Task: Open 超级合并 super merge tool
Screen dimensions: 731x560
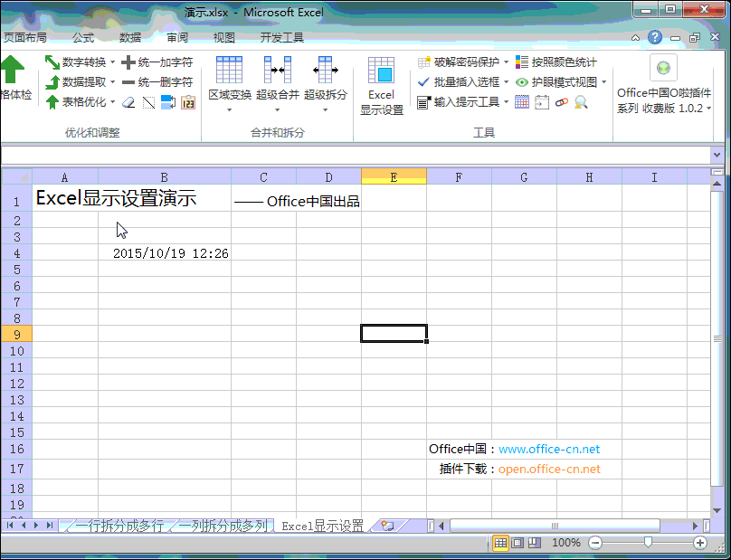Action: click(x=278, y=84)
